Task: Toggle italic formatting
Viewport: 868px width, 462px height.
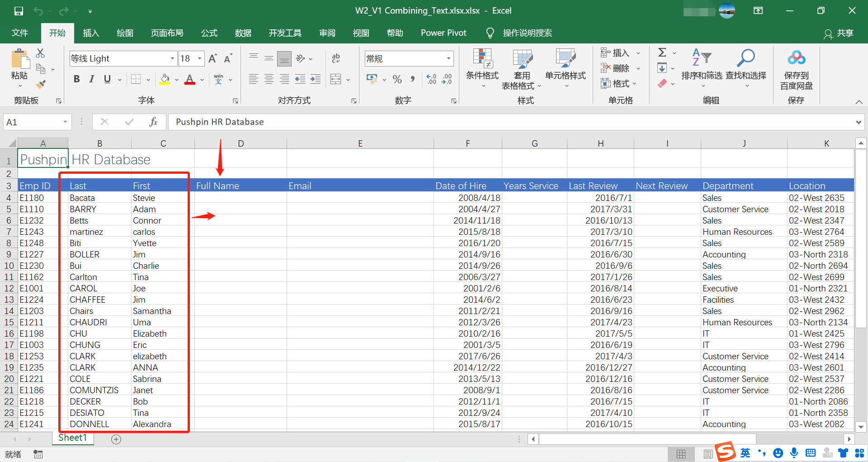Action: (92, 79)
